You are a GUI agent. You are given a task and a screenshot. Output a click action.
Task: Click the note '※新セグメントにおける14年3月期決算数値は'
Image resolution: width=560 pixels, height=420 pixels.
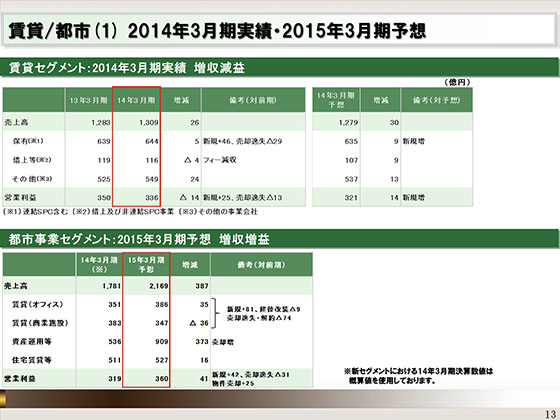(418, 371)
